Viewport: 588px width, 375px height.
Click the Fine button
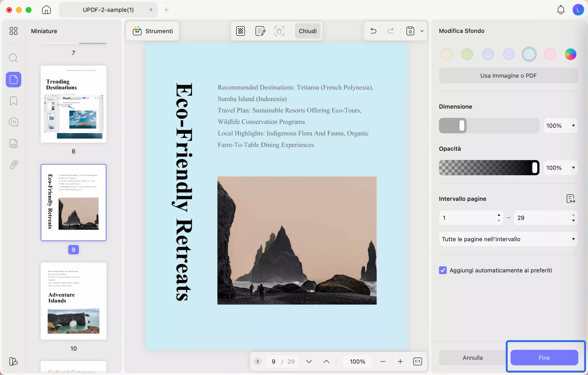[x=544, y=358]
